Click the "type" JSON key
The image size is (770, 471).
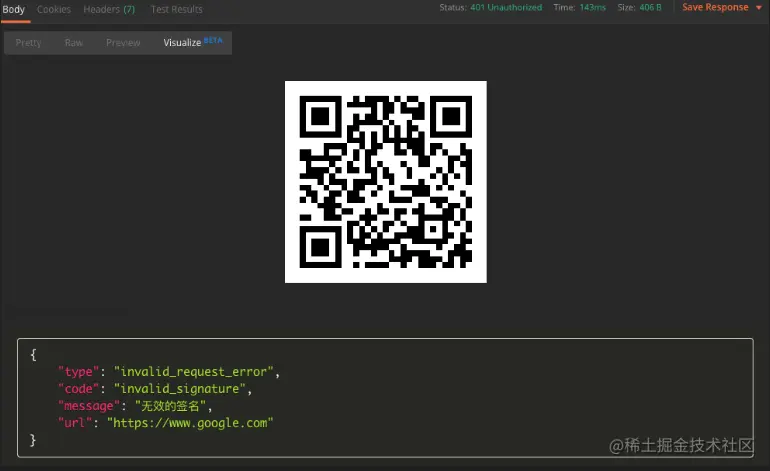coord(79,372)
